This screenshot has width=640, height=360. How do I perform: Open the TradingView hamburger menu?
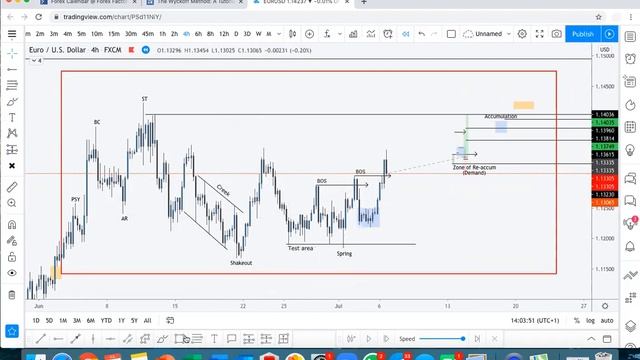click(12, 34)
